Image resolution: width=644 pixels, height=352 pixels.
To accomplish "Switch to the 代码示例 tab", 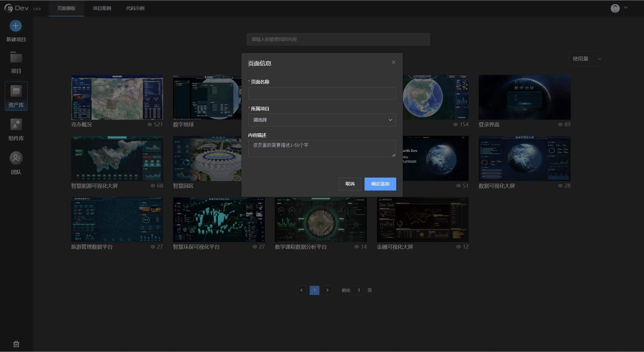I will [x=135, y=8].
